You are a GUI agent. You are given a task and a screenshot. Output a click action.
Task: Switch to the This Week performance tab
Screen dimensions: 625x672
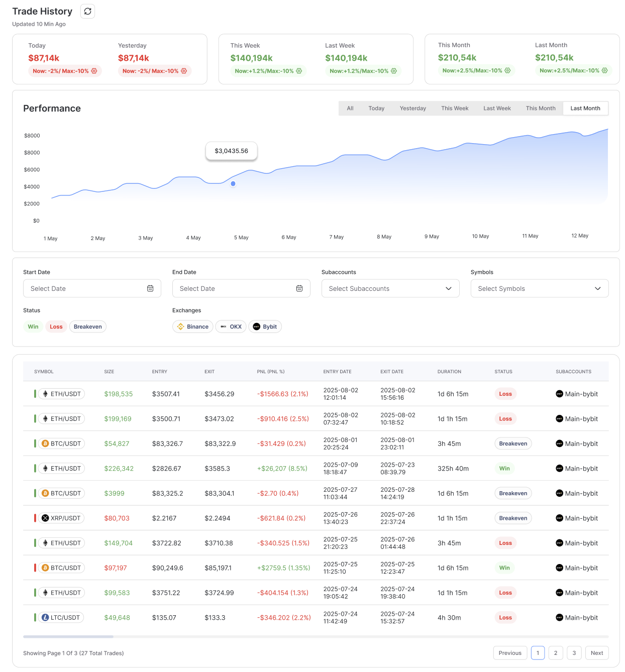[x=455, y=108]
